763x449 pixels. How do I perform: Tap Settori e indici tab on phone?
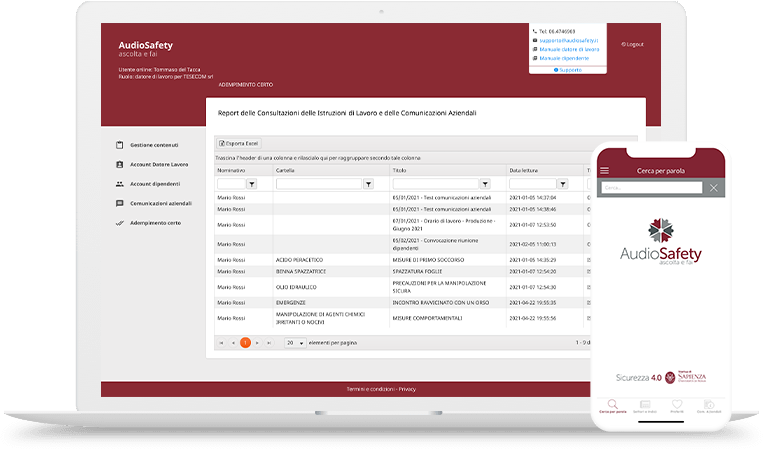point(645,407)
